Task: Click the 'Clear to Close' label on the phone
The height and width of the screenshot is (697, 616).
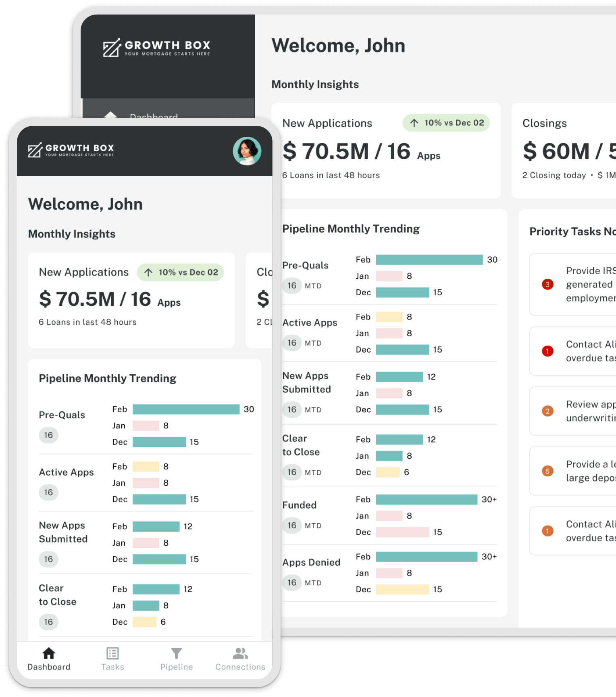Action: 57,595
